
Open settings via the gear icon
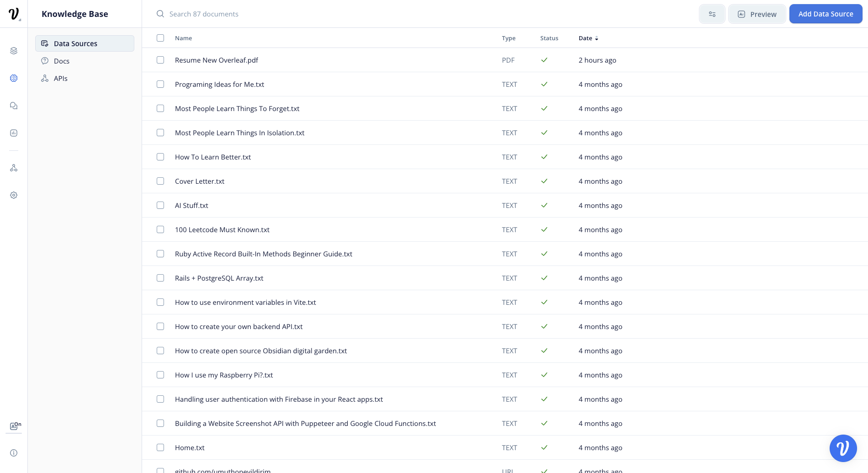tap(14, 195)
